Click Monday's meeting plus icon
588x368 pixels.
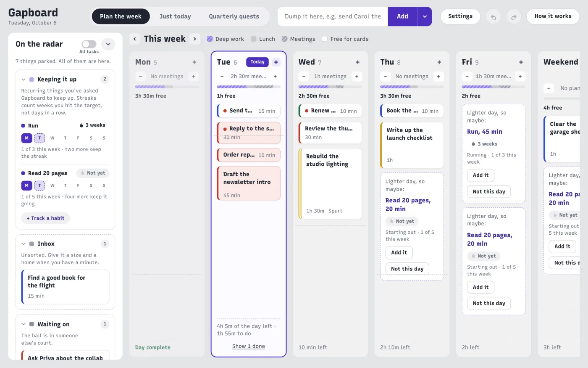[194, 77]
